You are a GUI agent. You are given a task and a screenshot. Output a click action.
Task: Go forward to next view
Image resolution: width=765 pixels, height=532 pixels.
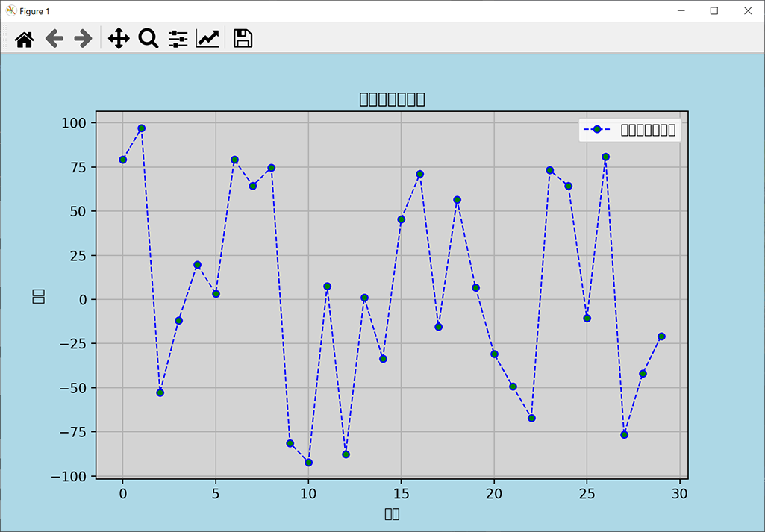click(x=84, y=39)
